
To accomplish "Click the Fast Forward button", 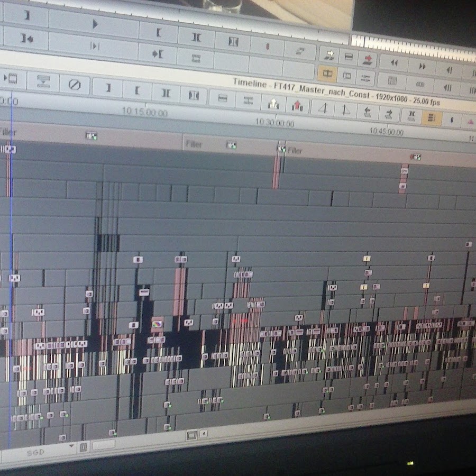I will [422, 67].
